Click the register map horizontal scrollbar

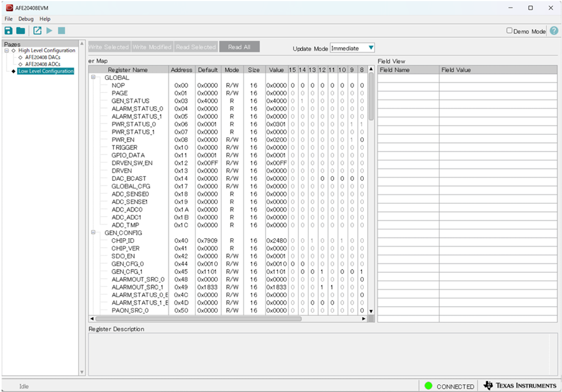click(x=198, y=318)
